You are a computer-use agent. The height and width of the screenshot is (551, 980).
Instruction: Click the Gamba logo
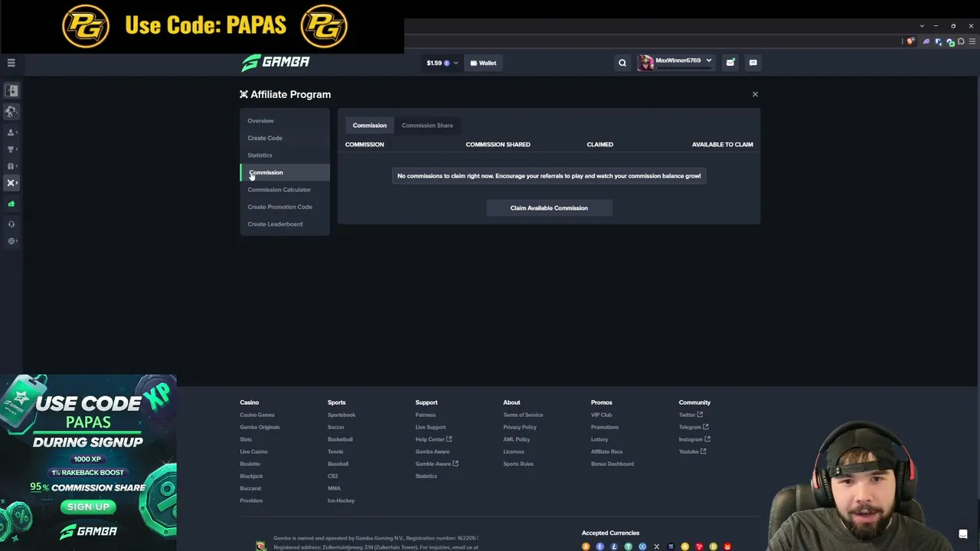tap(276, 62)
